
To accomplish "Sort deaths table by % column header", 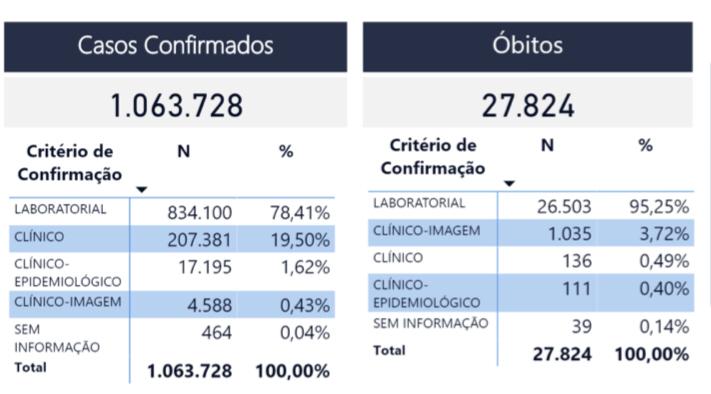I will click(x=645, y=146).
